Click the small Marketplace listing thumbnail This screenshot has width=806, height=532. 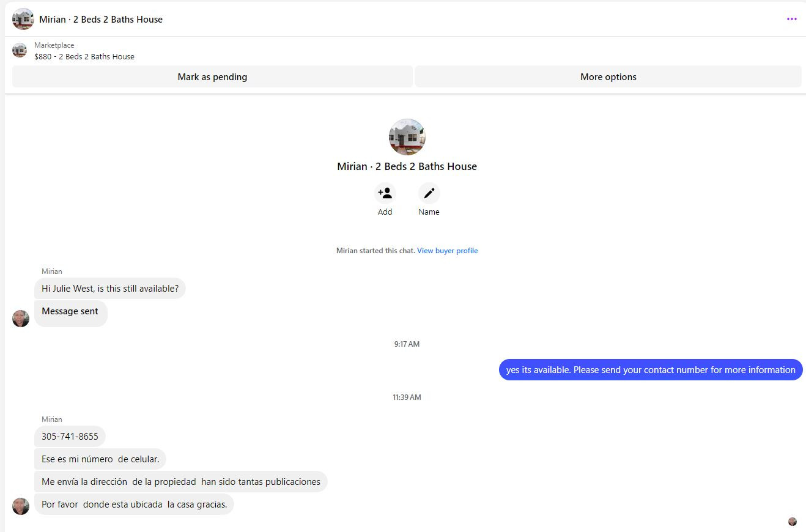coord(20,50)
